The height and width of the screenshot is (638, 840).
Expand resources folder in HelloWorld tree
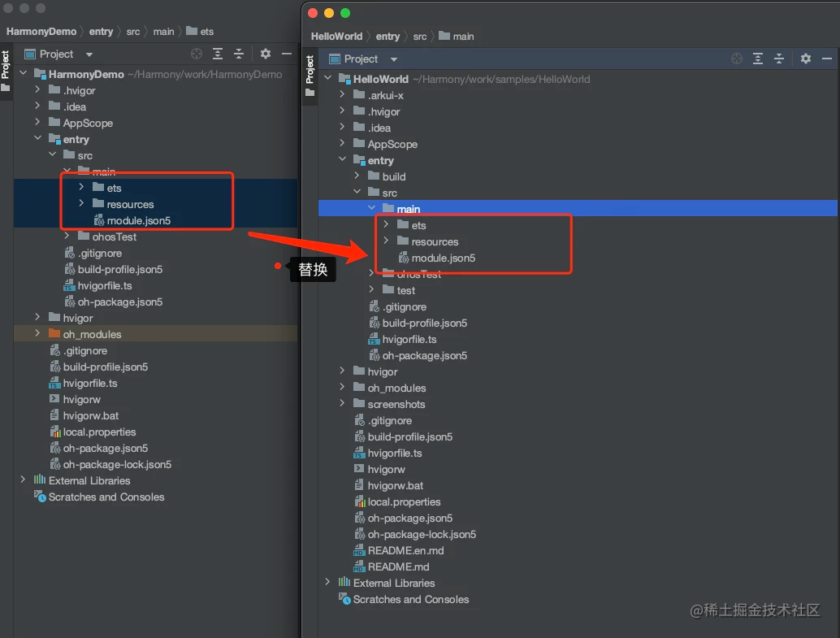pyautogui.click(x=386, y=241)
